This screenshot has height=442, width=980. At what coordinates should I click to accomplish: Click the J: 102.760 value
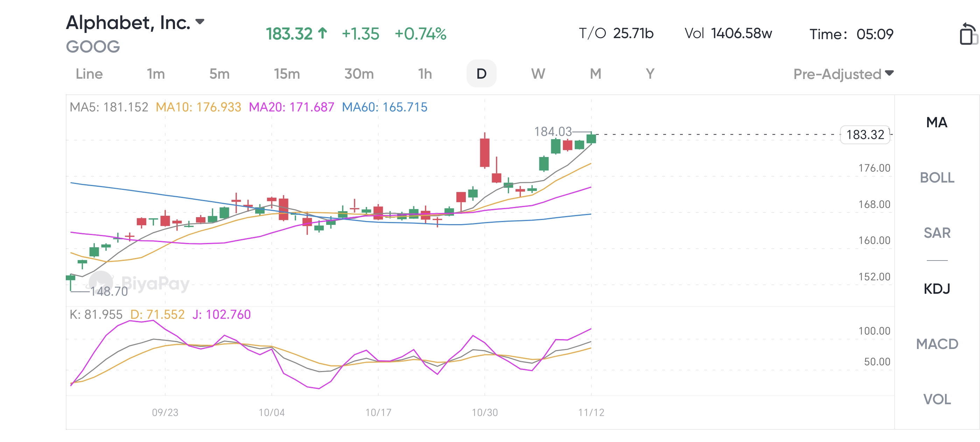[222, 314]
